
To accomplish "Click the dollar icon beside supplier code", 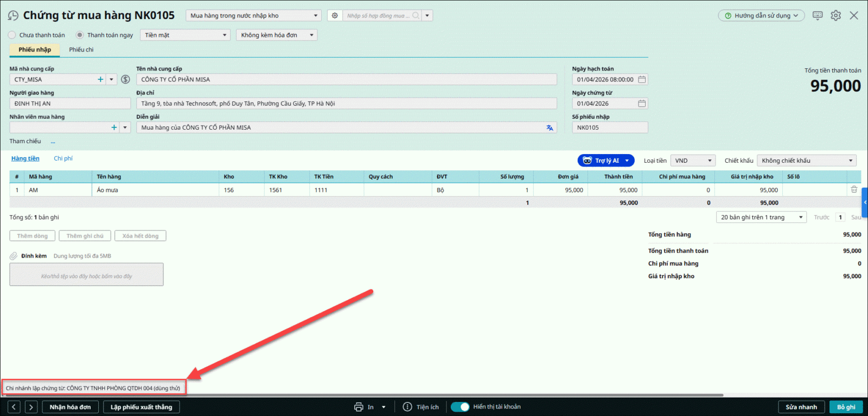I will pyautogui.click(x=125, y=80).
